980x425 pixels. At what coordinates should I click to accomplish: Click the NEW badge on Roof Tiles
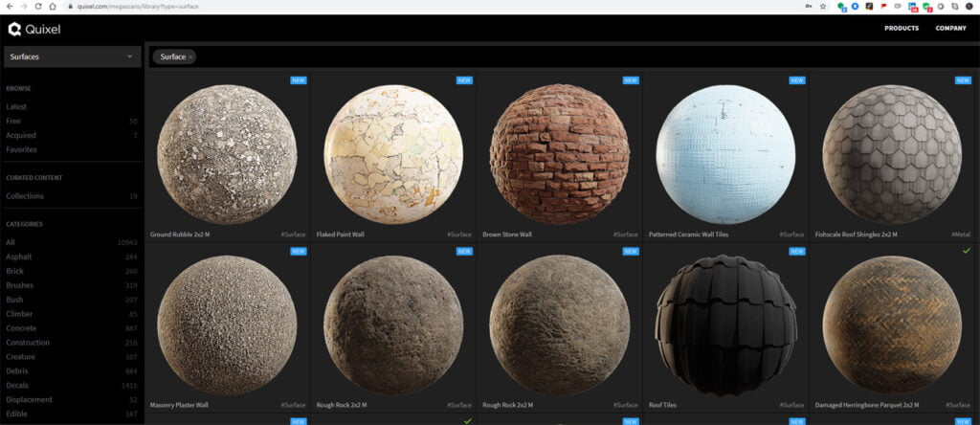797,251
